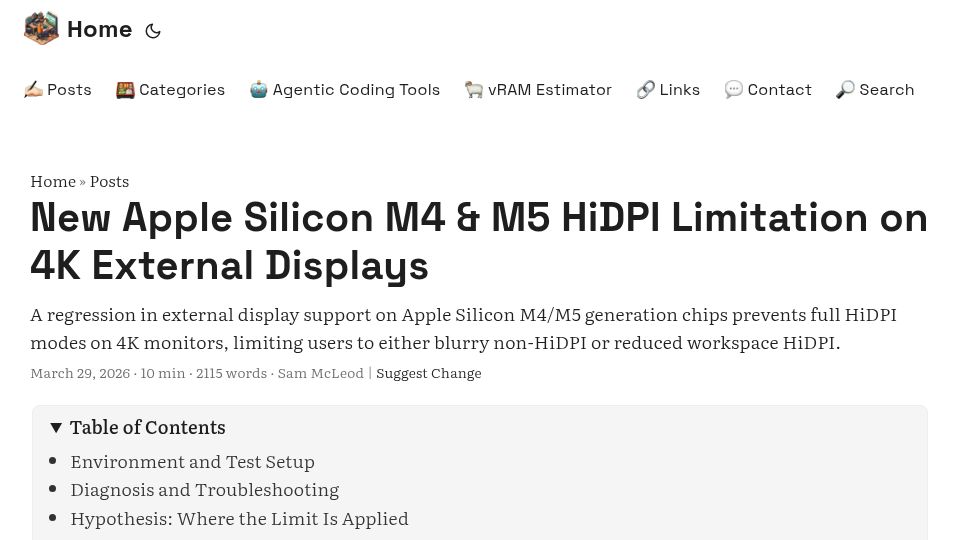Click the site logo image
The image size is (960, 540).
(42, 28)
